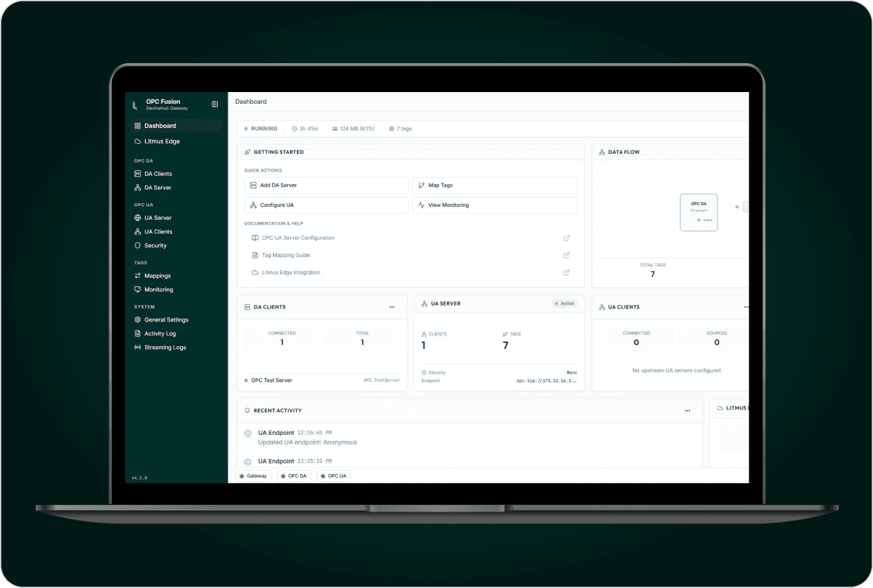The image size is (873, 588).
Task: Select the UA Endpoint entry at 12:25:32 PM
Action: pos(469,462)
